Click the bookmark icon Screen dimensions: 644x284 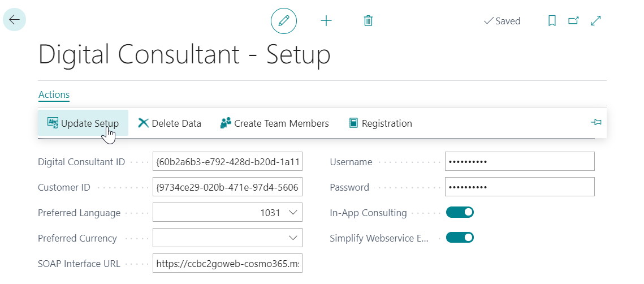tap(552, 21)
